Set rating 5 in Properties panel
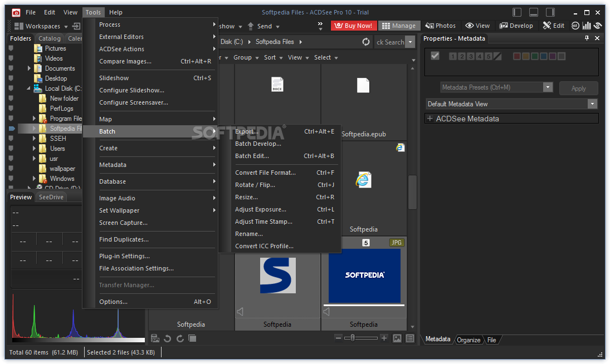Viewport: 610px width, 364px height. pyautogui.click(x=489, y=56)
